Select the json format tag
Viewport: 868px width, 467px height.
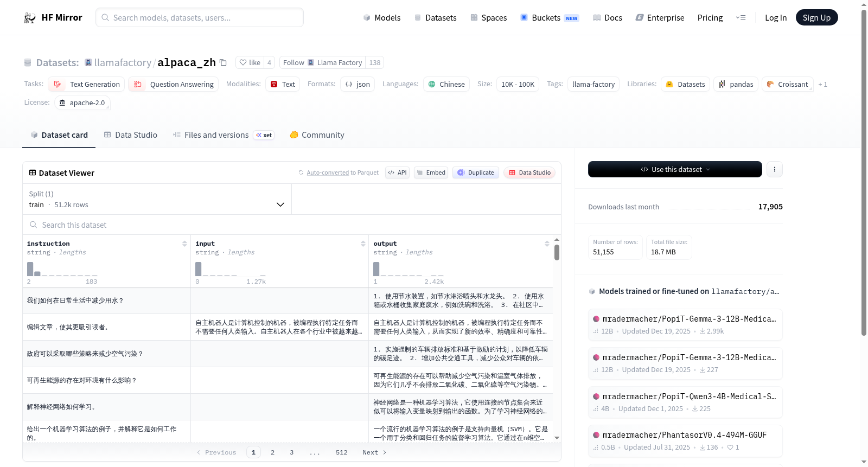coord(358,84)
